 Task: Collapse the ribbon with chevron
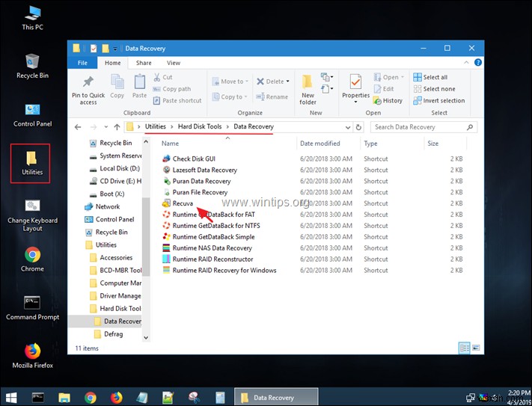tap(466, 62)
